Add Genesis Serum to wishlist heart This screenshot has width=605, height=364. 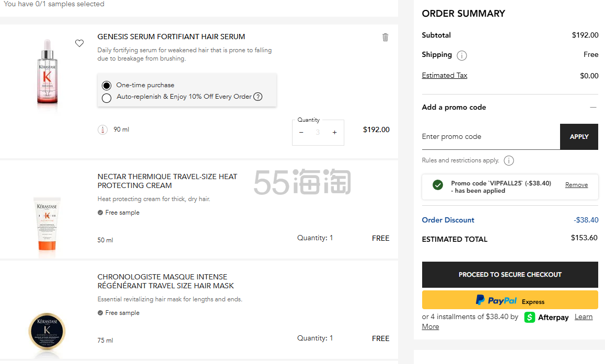[x=79, y=43]
